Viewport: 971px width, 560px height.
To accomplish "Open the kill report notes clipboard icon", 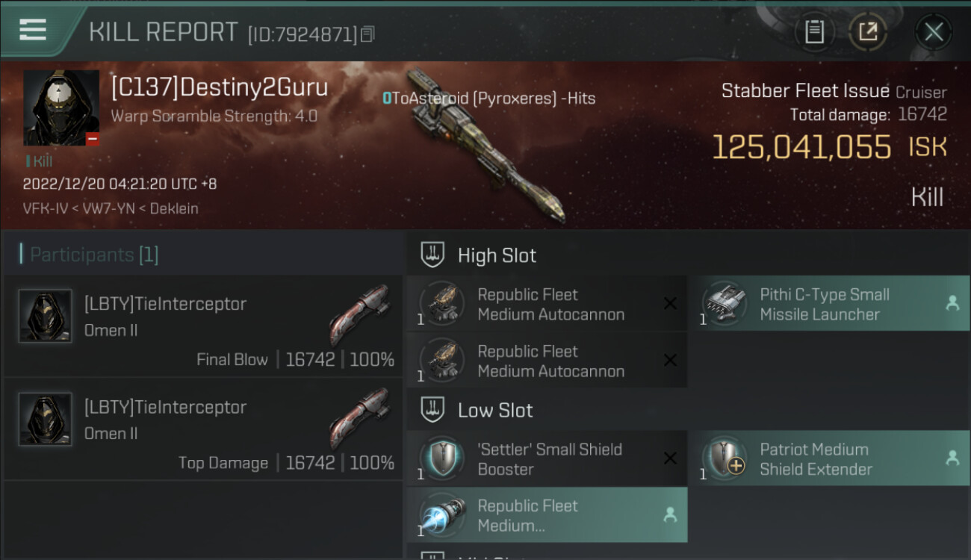I will point(814,31).
